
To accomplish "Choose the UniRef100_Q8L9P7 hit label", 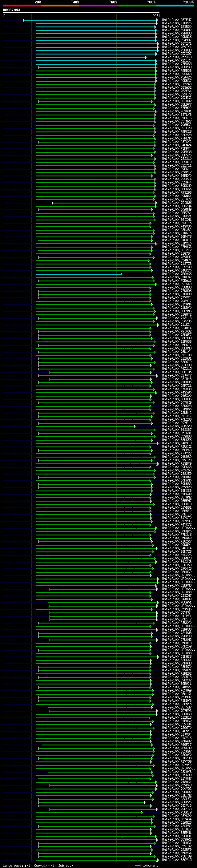I will [x=177, y=104].
